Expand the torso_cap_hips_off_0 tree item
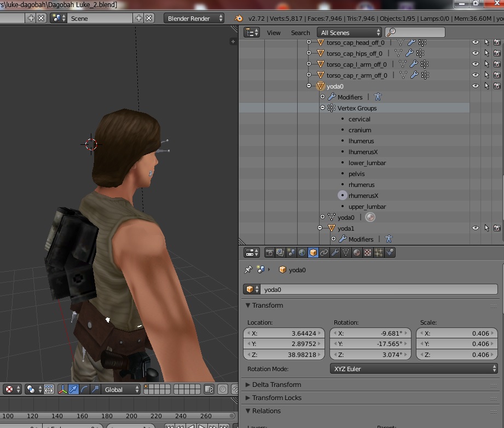The width and height of the screenshot is (504, 428). [309, 52]
